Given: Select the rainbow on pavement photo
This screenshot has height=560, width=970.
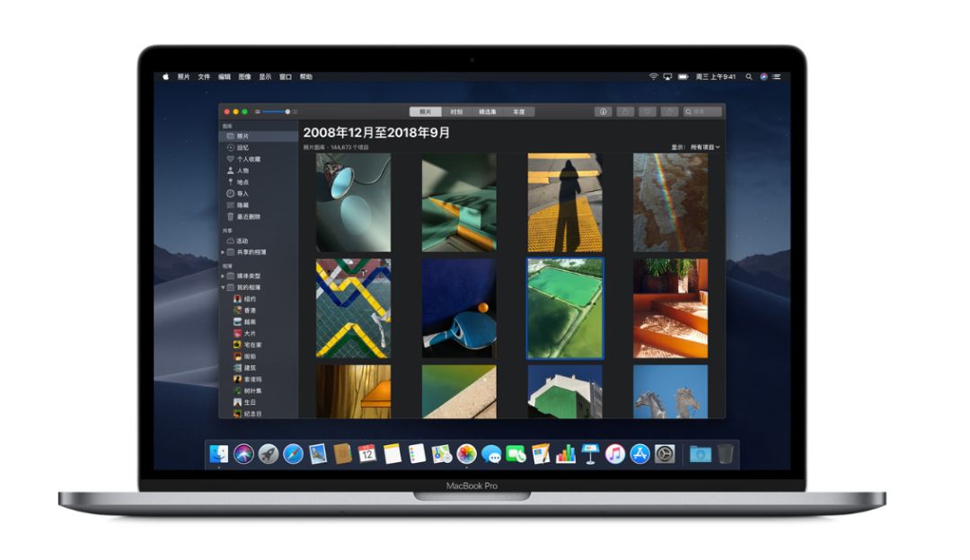Looking at the screenshot, I should pos(671,202).
